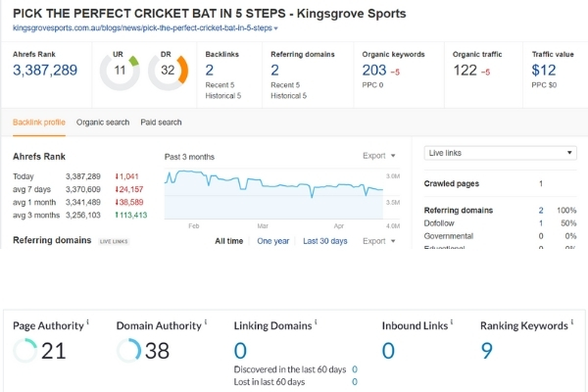This screenshot has height=392, width=588.
Task: Click the Governmental row label
Action: 449,236
